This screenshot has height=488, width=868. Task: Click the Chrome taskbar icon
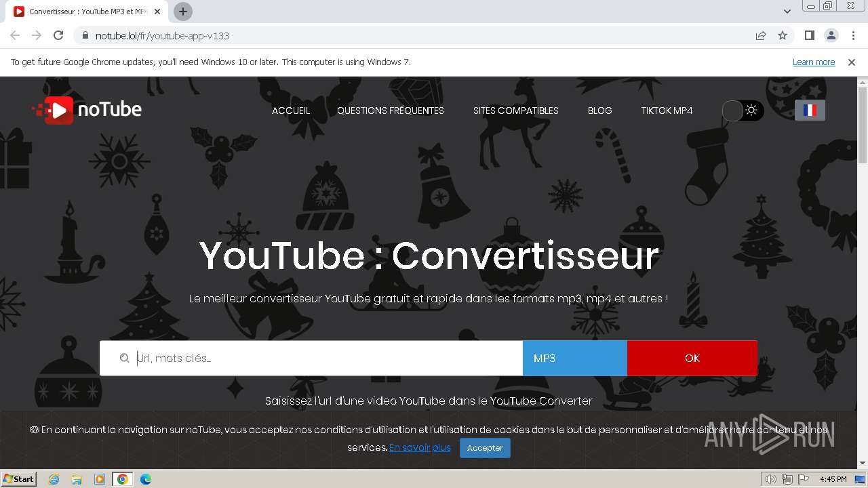click(123, 479)
